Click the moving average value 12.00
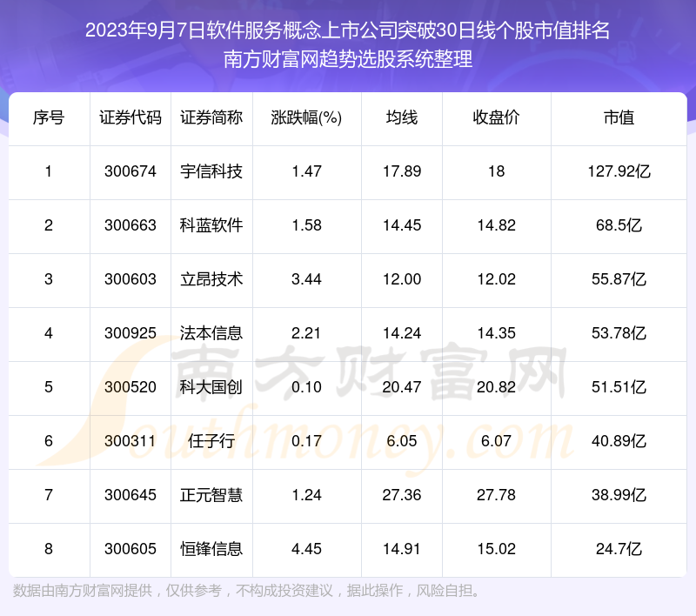696x616 pixels. tap(402, 279)
